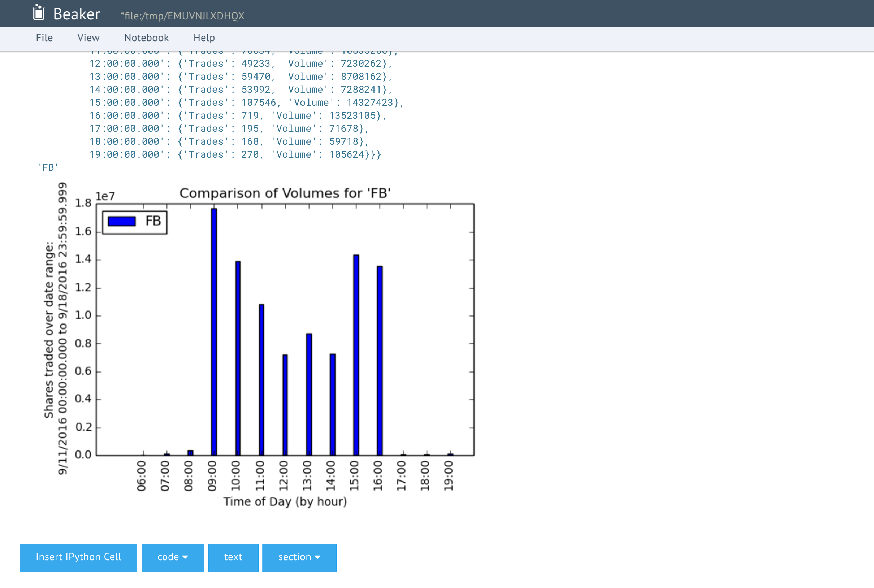Click the blue FB legend swatch
The width and height of the screenshot is (874, 588).
122,221
